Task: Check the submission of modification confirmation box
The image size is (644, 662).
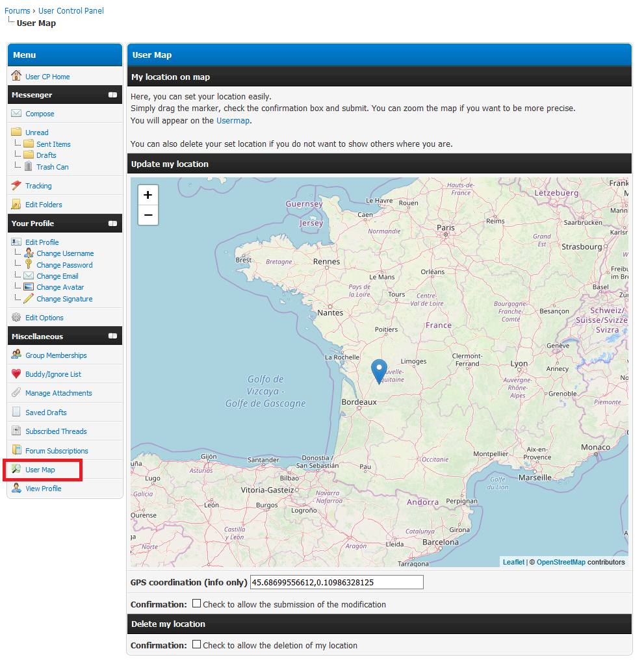Action: pyautogui.click(x=197, y=604)
